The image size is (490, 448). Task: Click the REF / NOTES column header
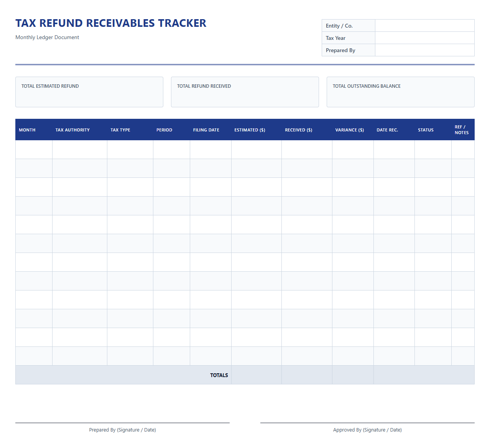(x=463, y=130)
